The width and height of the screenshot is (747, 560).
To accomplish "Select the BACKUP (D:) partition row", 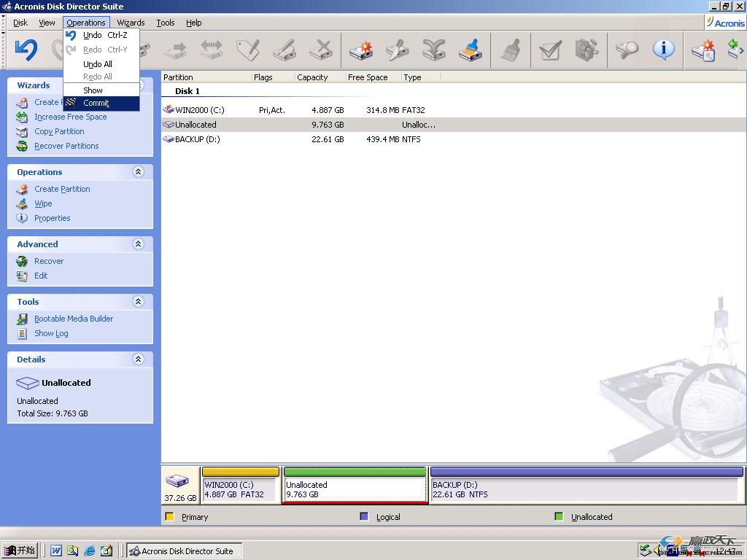I will pos(197,139).
